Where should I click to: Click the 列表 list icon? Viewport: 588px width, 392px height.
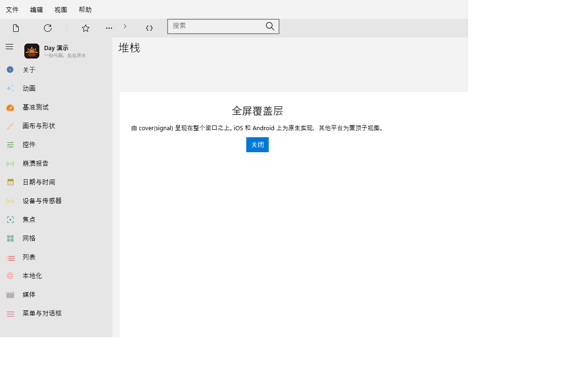[x=10, y=257]
